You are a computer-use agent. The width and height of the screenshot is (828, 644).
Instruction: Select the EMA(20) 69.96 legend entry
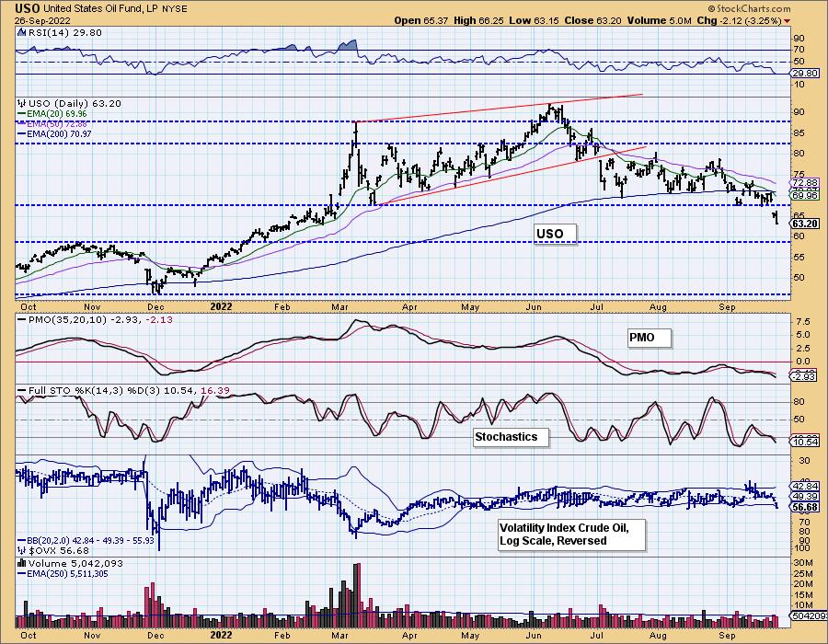[56, 113]
